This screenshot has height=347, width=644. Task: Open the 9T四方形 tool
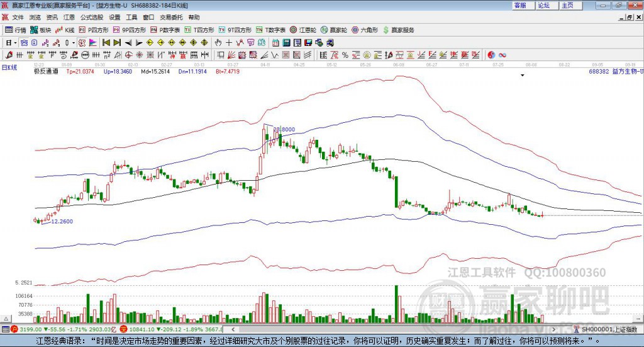(x=235, y=30)
